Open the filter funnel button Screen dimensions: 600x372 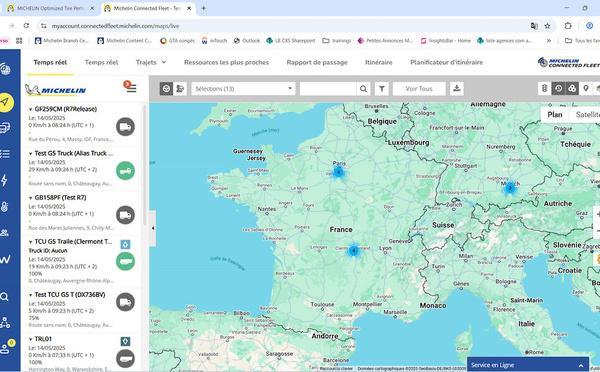click(382, 89)
